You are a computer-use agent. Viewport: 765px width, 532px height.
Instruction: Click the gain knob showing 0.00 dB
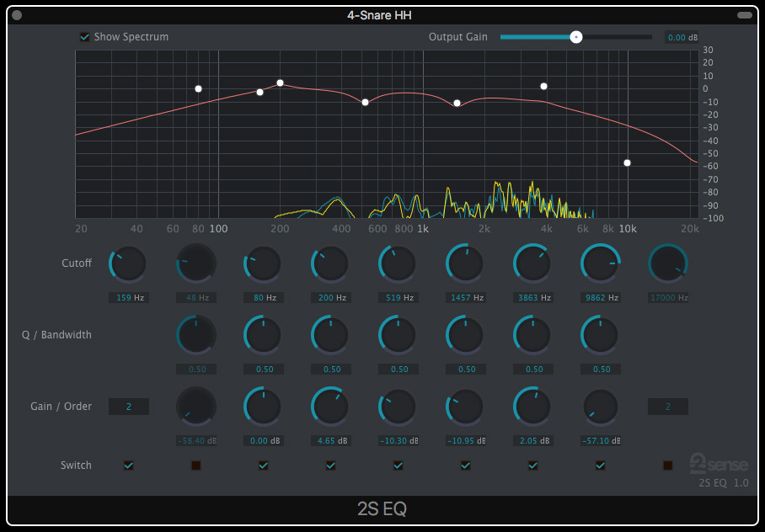click(x=263, y=407)
